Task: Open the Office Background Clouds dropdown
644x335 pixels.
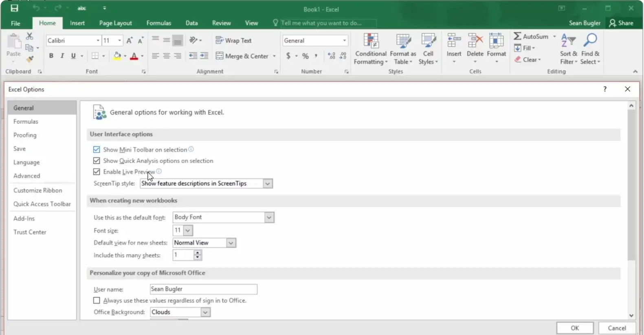Action: pos(206,312)
